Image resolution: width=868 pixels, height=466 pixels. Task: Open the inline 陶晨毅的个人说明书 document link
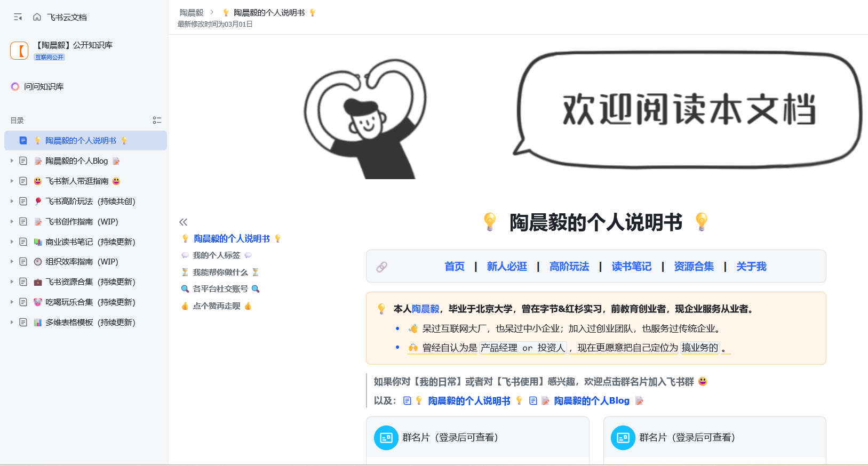coord(469,401)
